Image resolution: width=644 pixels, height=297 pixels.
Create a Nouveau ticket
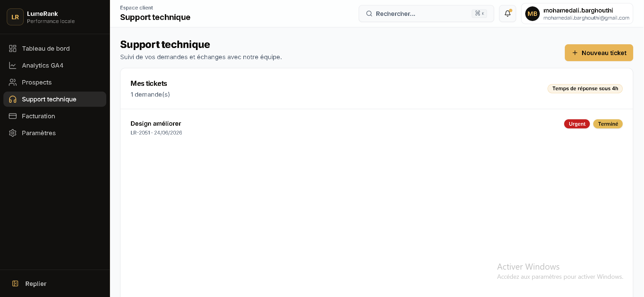[599, 53]
